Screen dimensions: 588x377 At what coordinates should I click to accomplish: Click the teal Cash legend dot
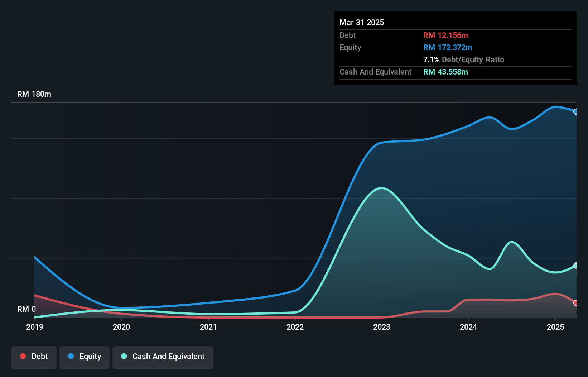[124, 356]
